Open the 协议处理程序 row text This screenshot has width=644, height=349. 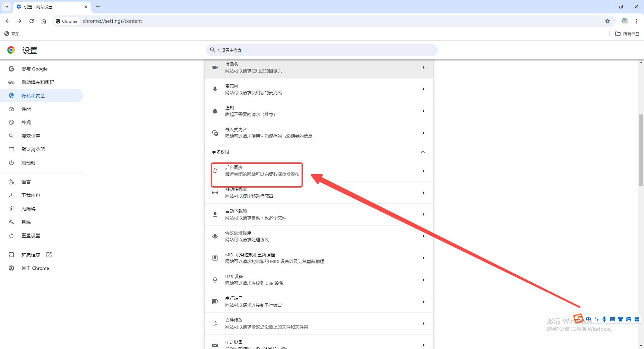click(x=247, y=236)
